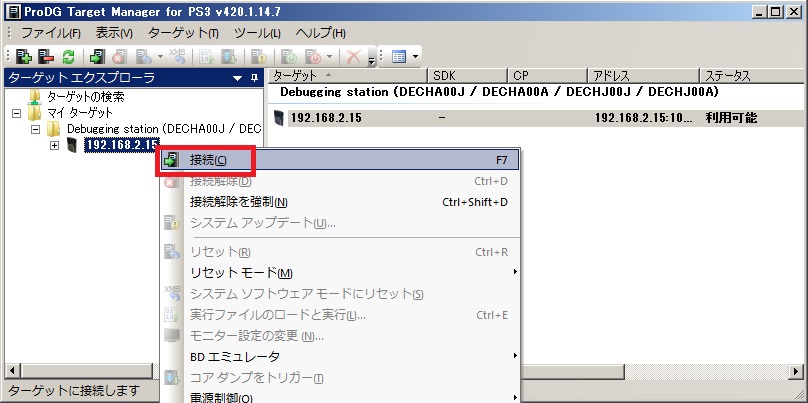Viewport: 808px width, 403px height.
Task: Sort by the ステータス column header
Action: (x=753, y=76)
